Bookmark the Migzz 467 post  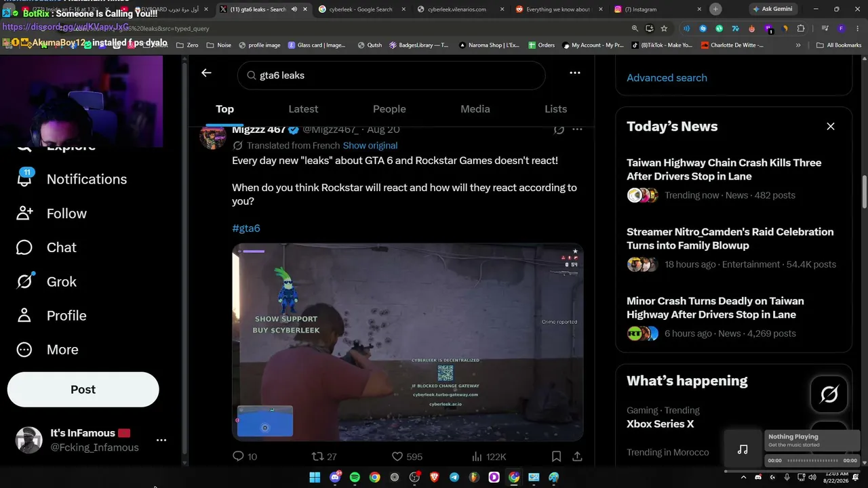[556, 457]
